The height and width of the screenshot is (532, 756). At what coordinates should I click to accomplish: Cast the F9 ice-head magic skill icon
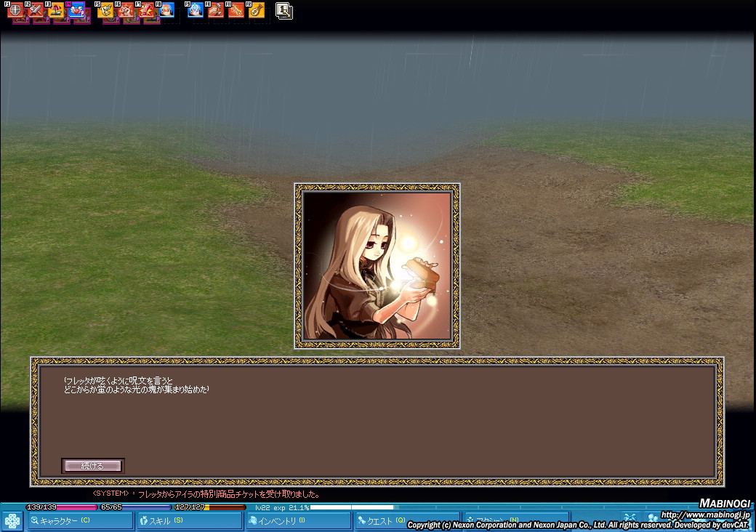196,9
